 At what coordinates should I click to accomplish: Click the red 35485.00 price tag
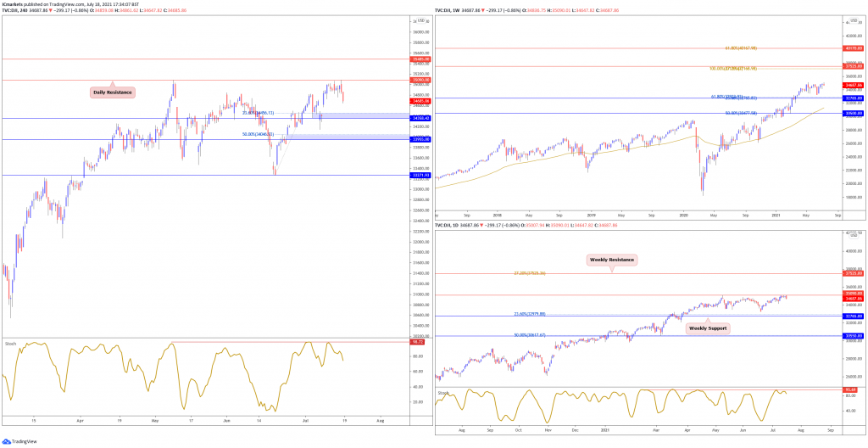pyautogui.click(x=417, y=59)
